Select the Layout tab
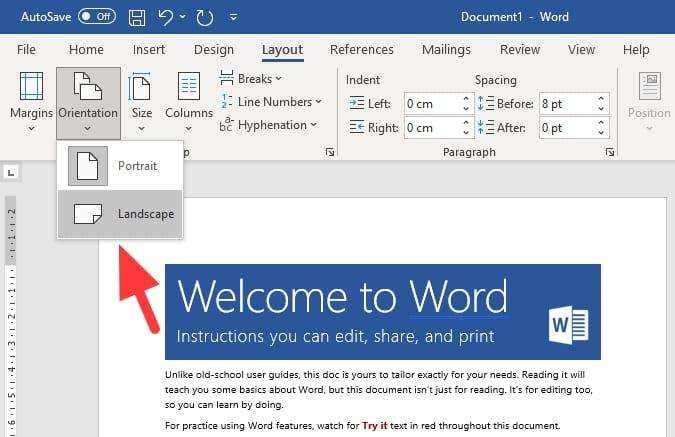The image size is (675, 437). pos(282,50)
